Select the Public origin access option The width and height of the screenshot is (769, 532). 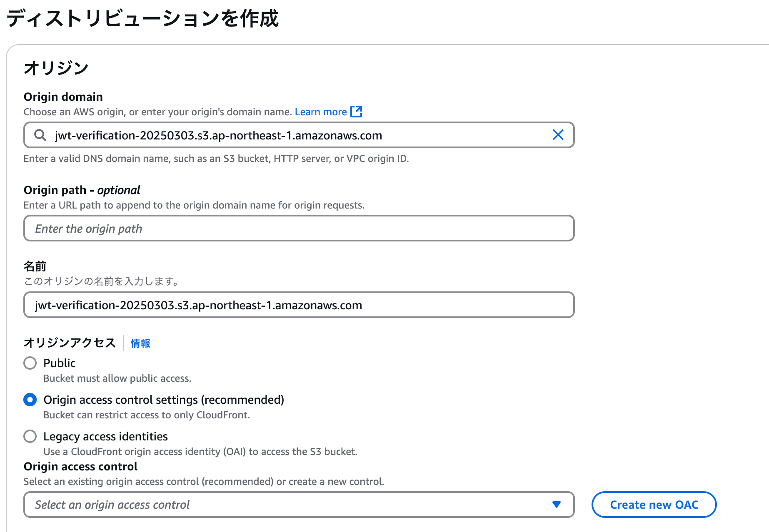pyautogui.click(x=30, y=363)
